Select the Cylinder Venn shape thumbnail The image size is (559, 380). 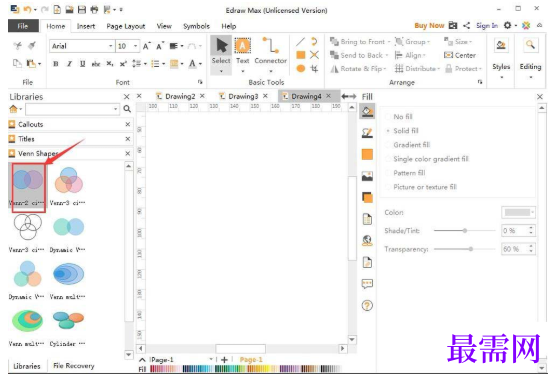68,327
